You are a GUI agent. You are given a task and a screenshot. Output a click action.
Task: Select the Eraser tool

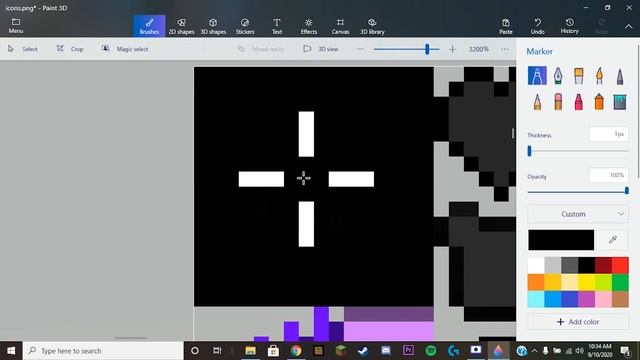coord(558,101)
